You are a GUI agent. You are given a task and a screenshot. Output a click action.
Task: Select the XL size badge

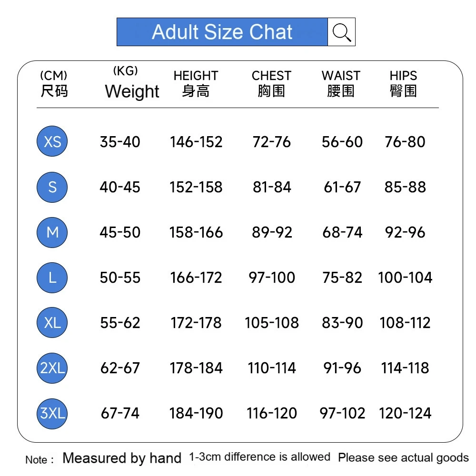52,323
